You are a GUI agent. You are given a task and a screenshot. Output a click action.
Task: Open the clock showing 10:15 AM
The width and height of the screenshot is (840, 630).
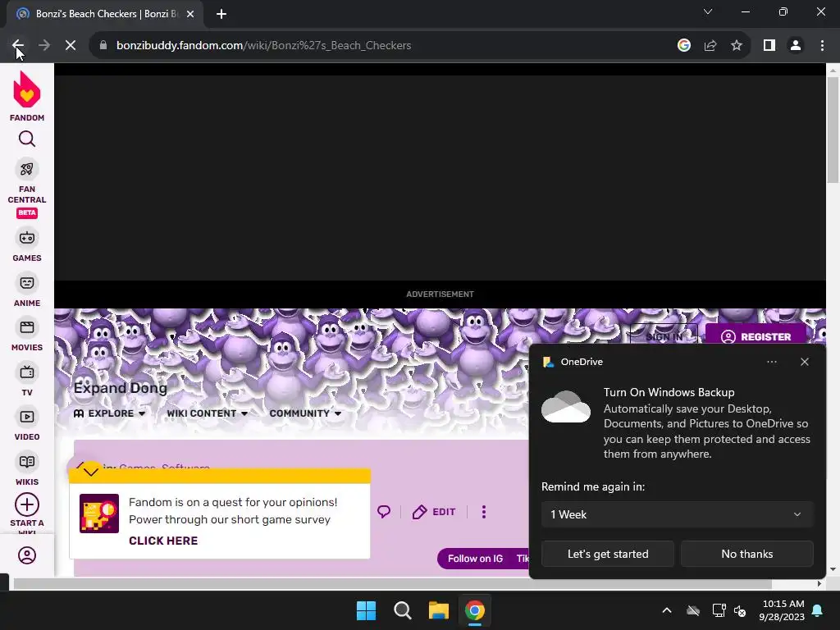tap(782, 610)
